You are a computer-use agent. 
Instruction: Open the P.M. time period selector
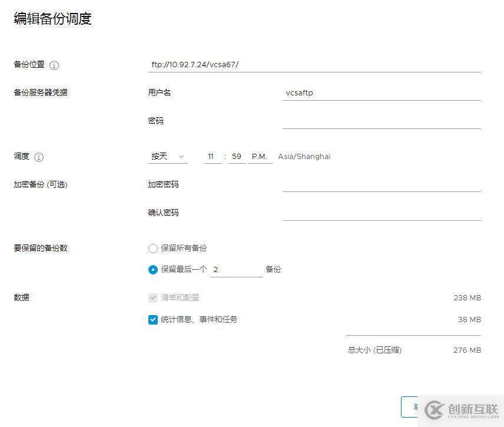(x=260, y=156)
